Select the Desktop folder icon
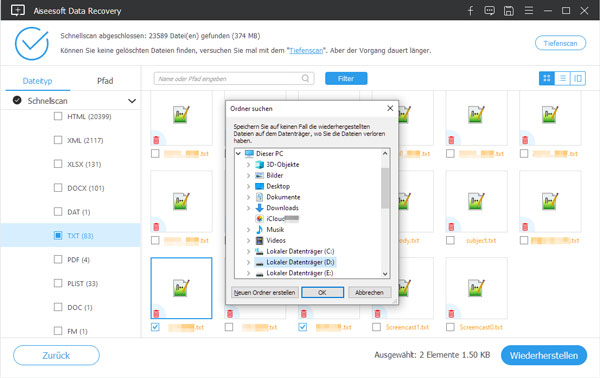Image resolution: width=600 pixels, height=378 pixels. click(259, 186)
